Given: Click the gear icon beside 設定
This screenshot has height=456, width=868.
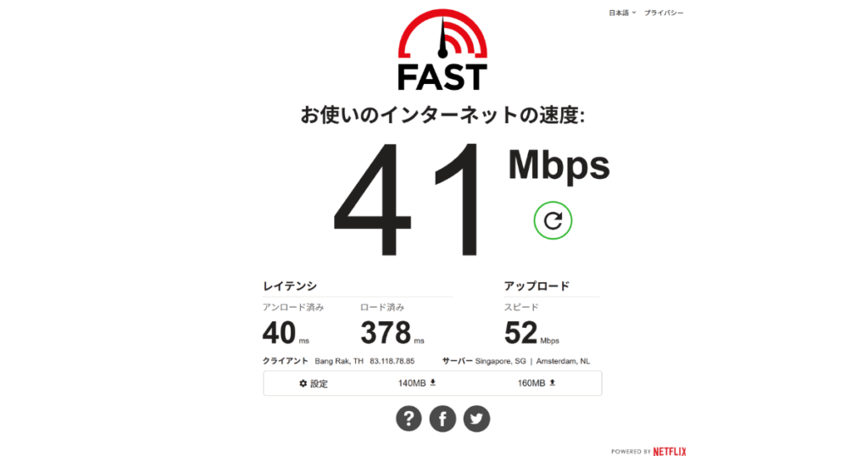Looking at the screenshot, I should 303,383.
